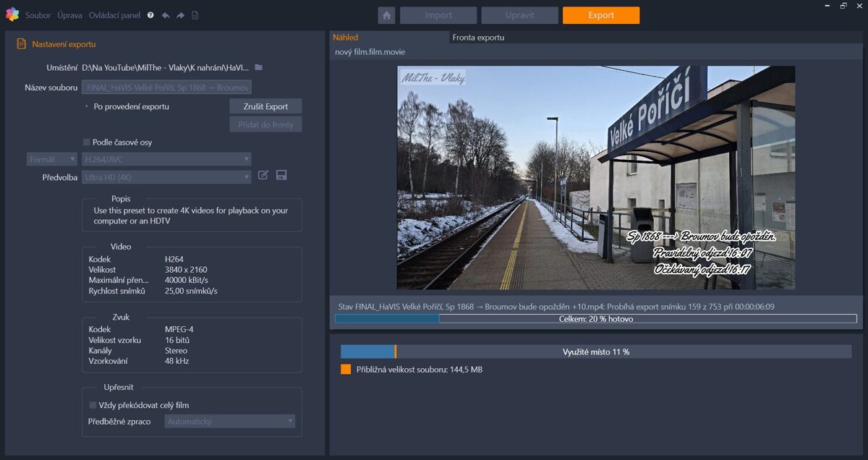
Task: Click the export progress bar
Action: point(595,318)
